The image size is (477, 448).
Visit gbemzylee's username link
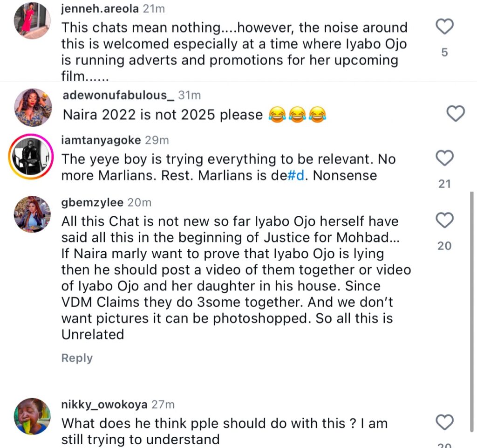[93, 202]
